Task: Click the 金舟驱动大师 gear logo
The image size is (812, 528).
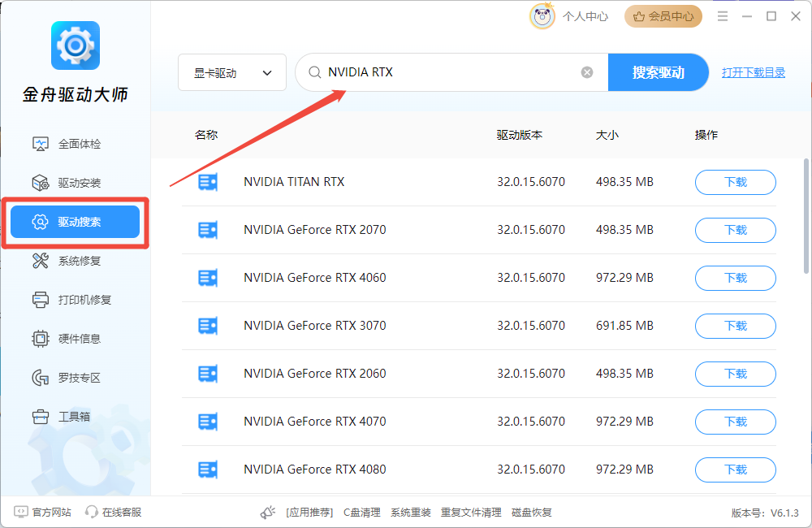Action: 76,45
